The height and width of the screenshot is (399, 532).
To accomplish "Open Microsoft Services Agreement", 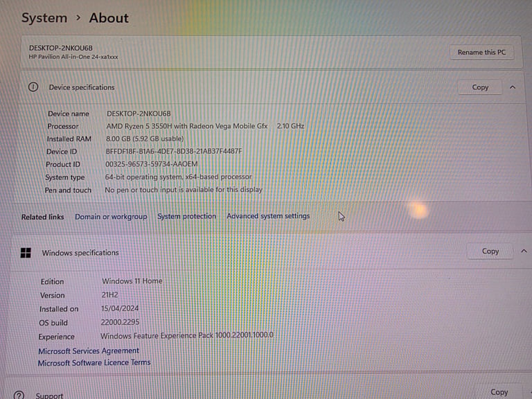I will pyautogui.click(x=89, y=351).
